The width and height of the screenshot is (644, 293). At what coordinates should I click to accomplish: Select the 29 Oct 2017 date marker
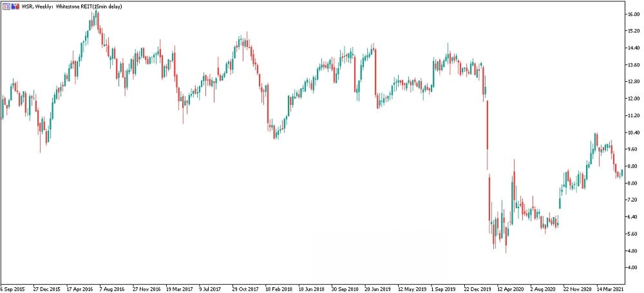245,289
